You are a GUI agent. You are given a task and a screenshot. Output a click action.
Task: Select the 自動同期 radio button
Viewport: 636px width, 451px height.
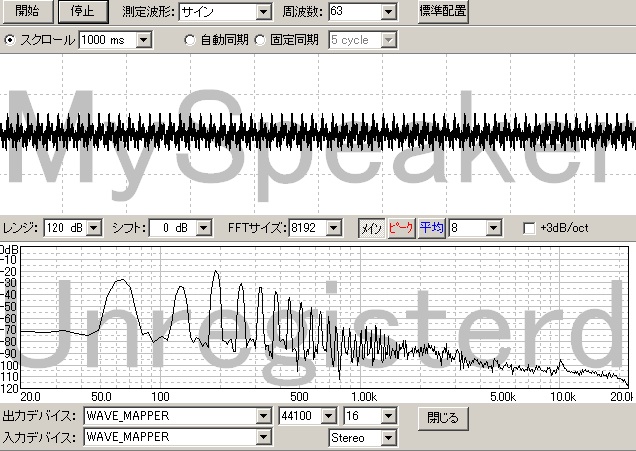[190, 40]
